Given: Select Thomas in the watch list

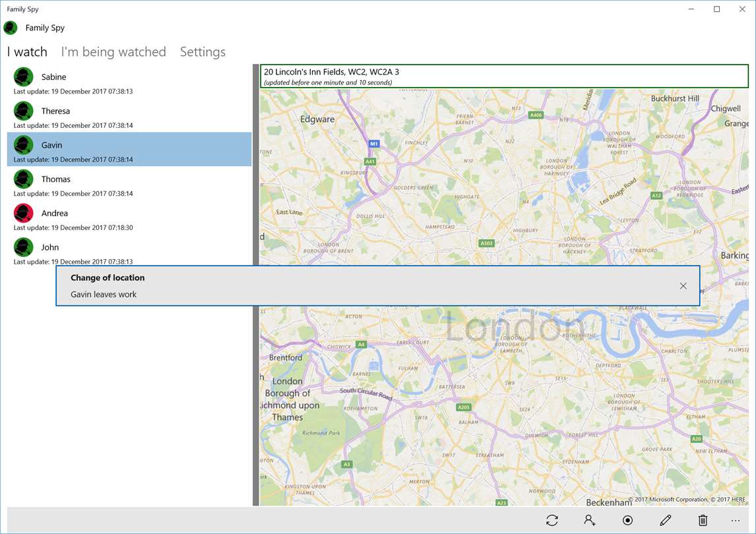Looking at the screenshot, I should point(129,183).
